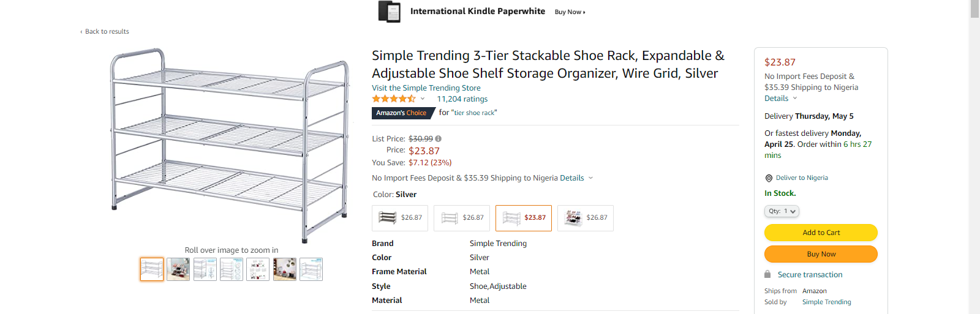
Task: View the last product image thumbnail
Action: (x=311, y=269)
